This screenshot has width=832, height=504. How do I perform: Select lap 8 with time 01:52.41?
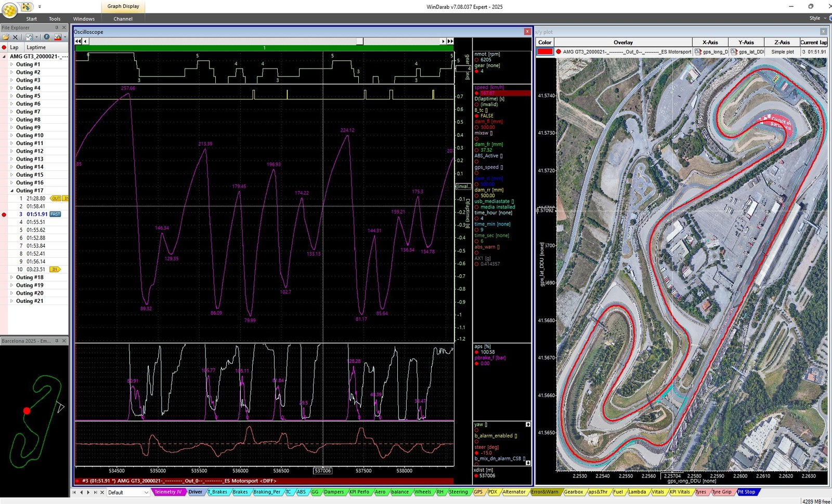tap(35, 254)
